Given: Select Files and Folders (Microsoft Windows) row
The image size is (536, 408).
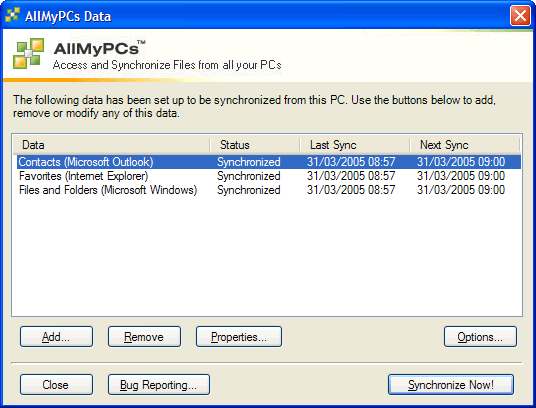Looking at the screenshot, I should (269, 190).
